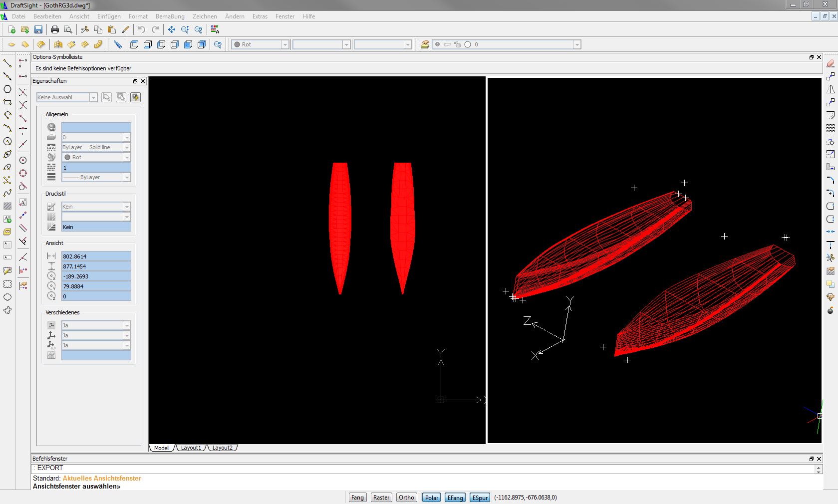Click the EXPORT command input field

click(424, 468)
